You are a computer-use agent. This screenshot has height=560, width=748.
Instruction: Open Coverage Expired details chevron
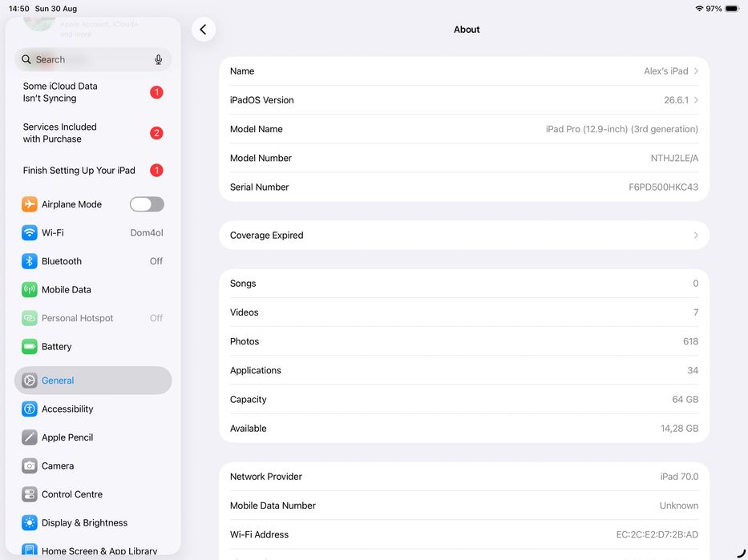pyautogui.click(x=696, y=235)
